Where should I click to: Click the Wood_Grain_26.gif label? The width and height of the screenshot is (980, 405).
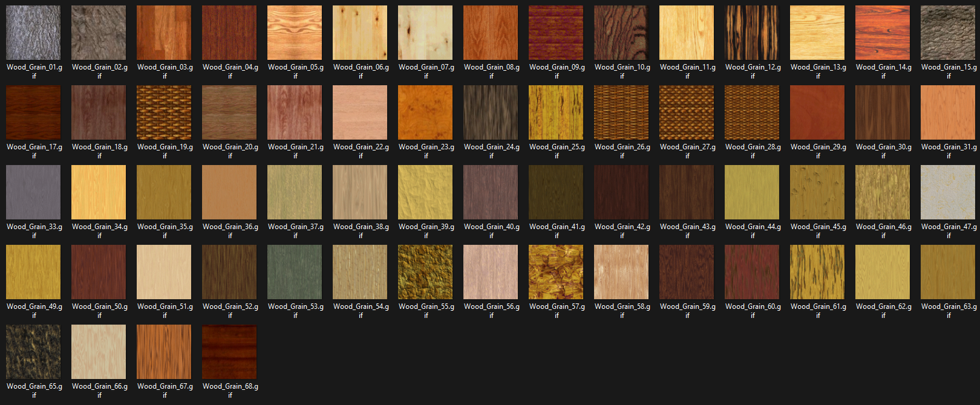tap(622, 151)
